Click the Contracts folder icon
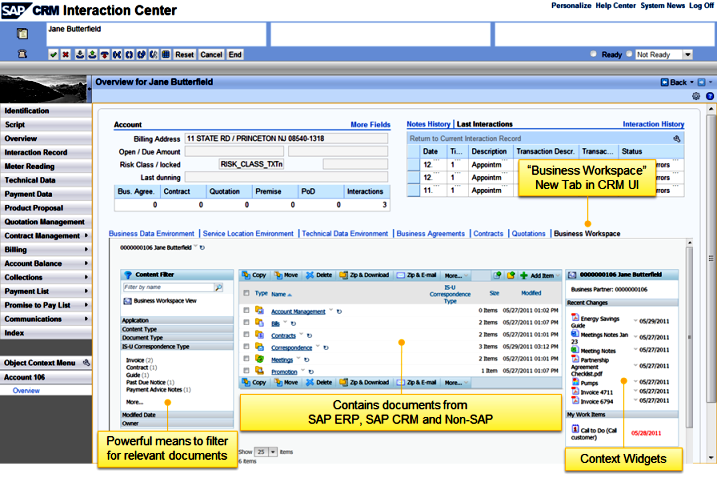Screen dimensions: 717x478 point(259,334)
